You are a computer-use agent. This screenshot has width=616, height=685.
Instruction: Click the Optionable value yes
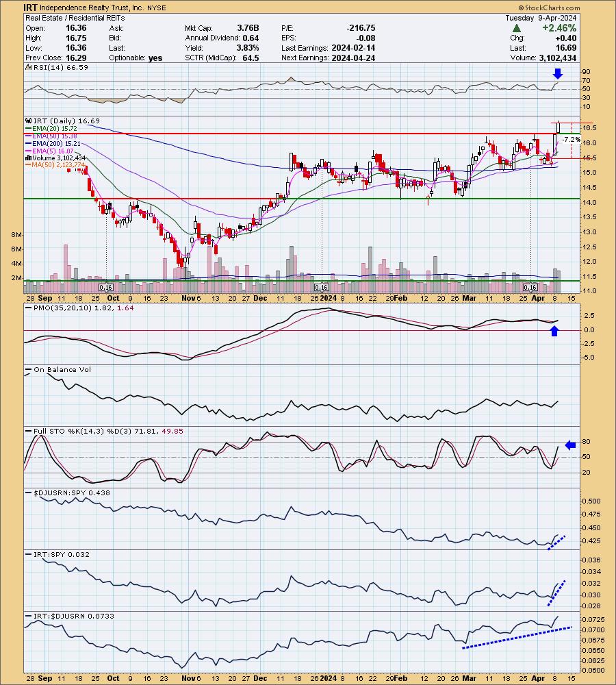pyautogui.click(x=155, y=58)
